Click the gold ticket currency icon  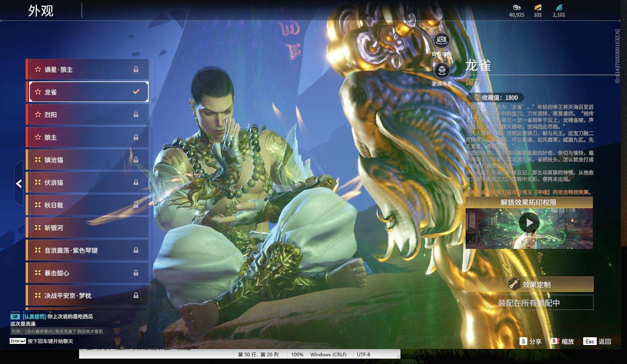click(538, 7)
